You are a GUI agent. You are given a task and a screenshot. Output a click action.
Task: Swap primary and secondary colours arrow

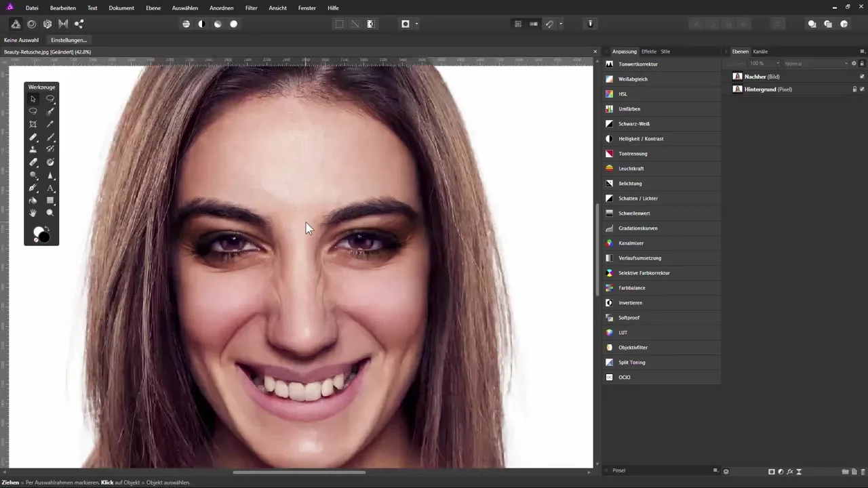(x=47, y=228)
